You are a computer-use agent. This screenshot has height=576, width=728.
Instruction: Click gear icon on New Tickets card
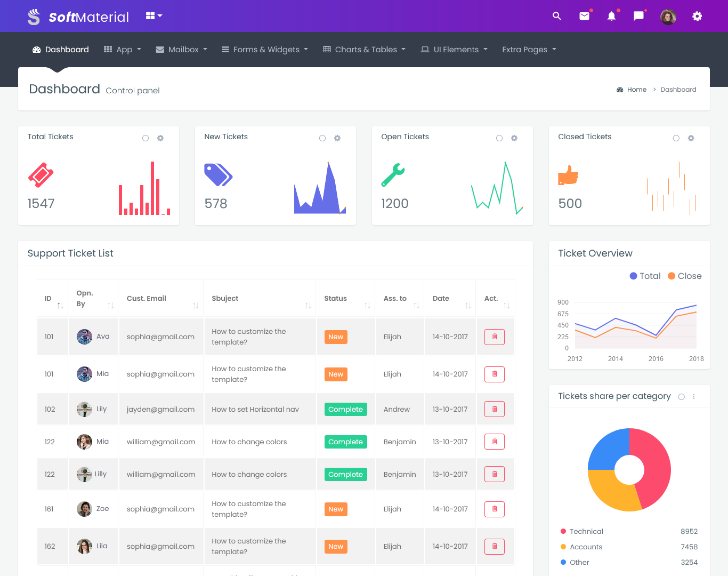pyautogui.click(x=337, y=138)
